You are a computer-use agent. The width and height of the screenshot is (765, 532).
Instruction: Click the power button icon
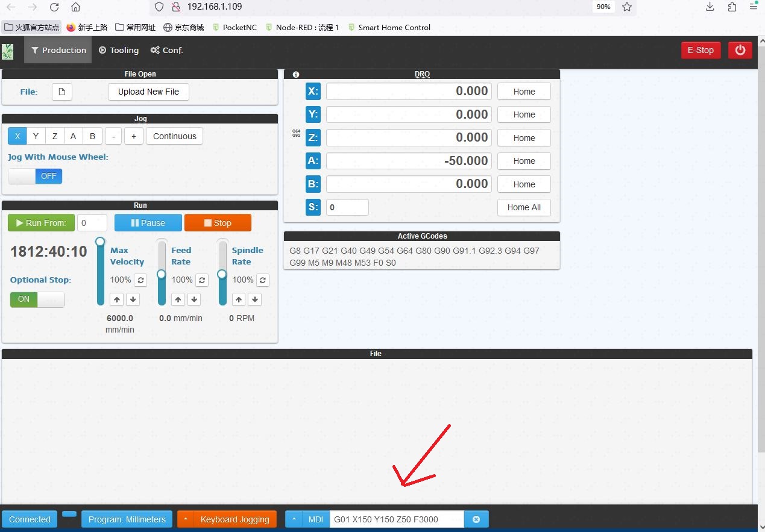[x=740, y=50]
